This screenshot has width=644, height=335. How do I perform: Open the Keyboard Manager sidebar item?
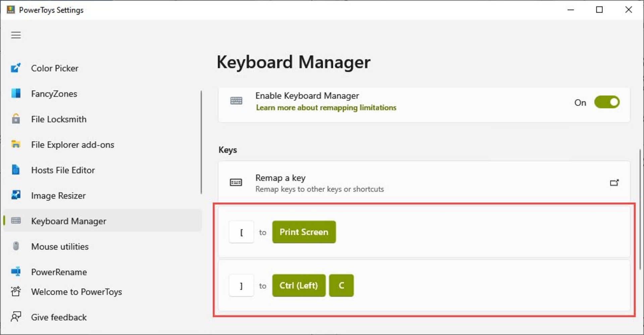point(68,221)
